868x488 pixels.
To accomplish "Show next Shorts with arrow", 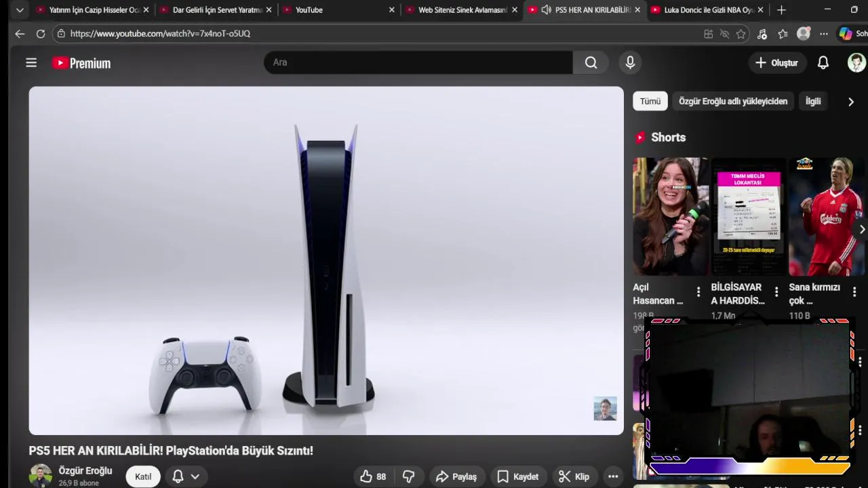I will [x=861, y=229].
